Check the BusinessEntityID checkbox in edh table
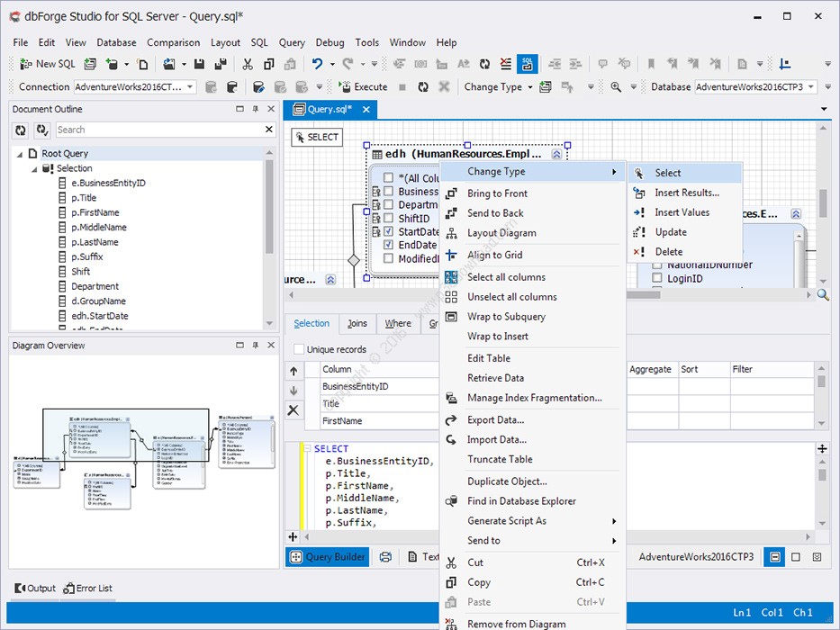The height and width of the screenshot is (630, 840). pos(388,191)
